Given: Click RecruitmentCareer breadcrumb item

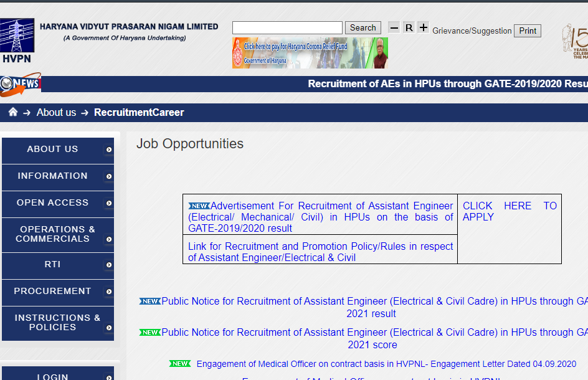Looking at the screenshot, I should click(x=139, y=113).
